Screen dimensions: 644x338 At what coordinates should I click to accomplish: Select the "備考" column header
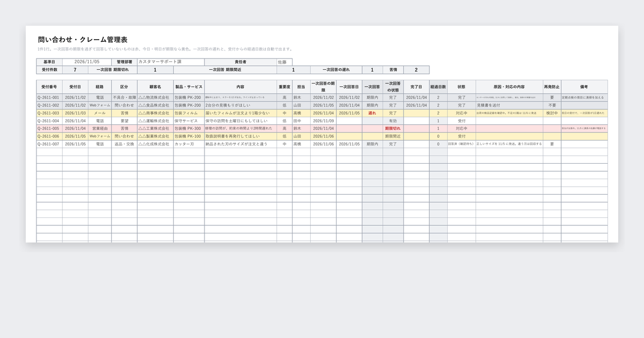(x=584, y=86)
